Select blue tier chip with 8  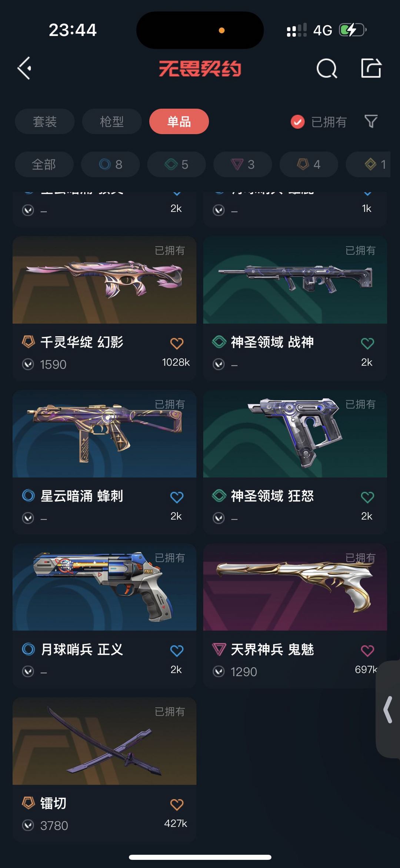[110, 164]
